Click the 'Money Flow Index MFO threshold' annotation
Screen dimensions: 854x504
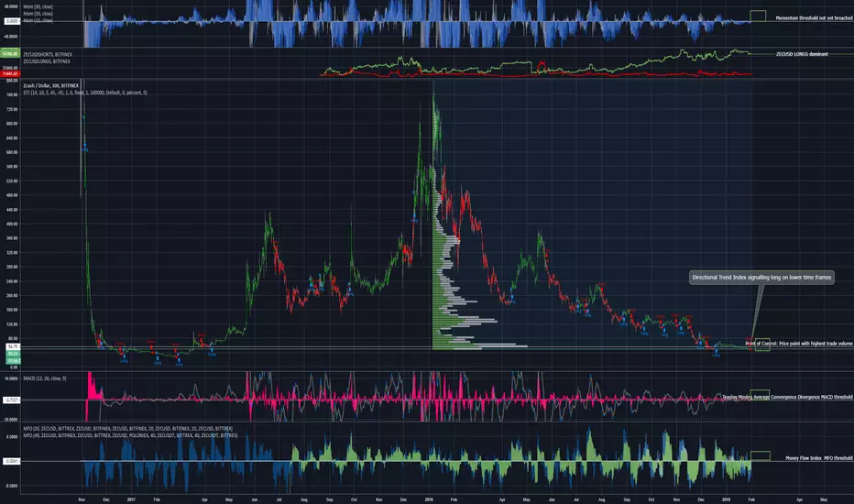[818, 458]
